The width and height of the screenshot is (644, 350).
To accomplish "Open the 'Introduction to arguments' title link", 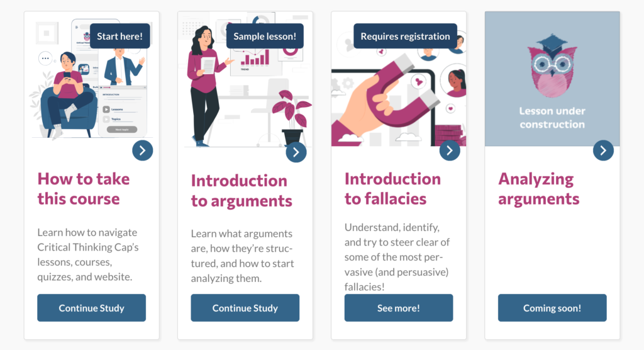I will [241, 191].
